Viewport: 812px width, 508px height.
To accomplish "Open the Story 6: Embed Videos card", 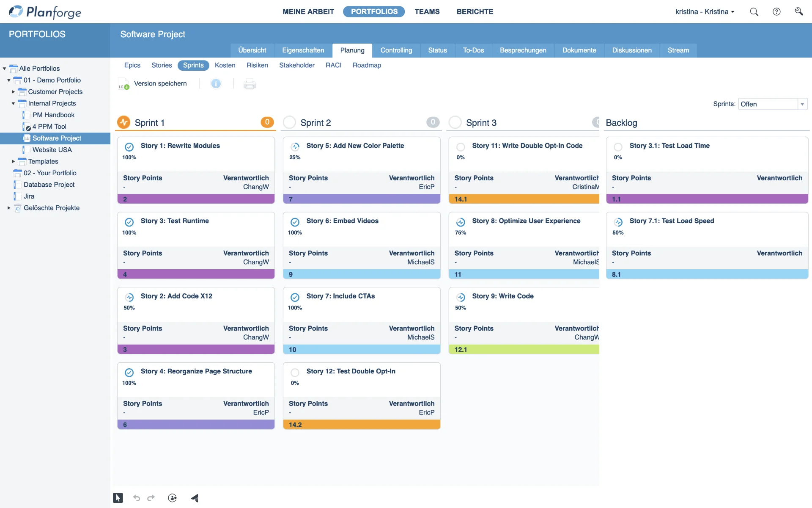I will coord(342,221).
